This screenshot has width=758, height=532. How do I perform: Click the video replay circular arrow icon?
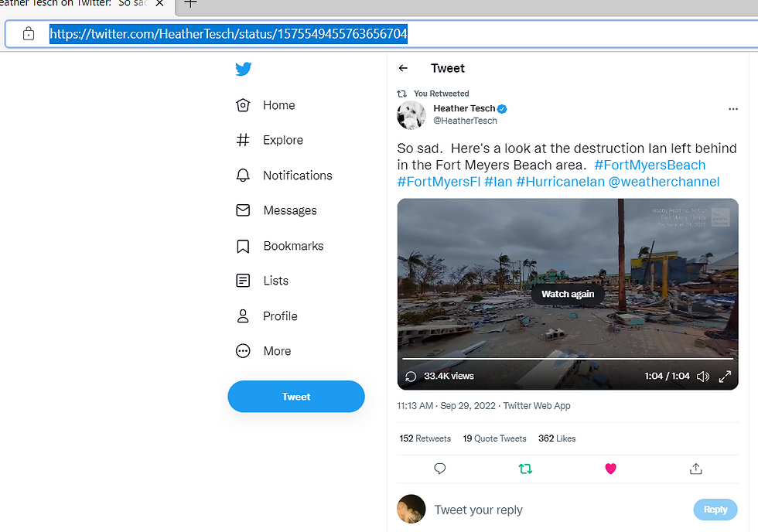tap(411, 377)
